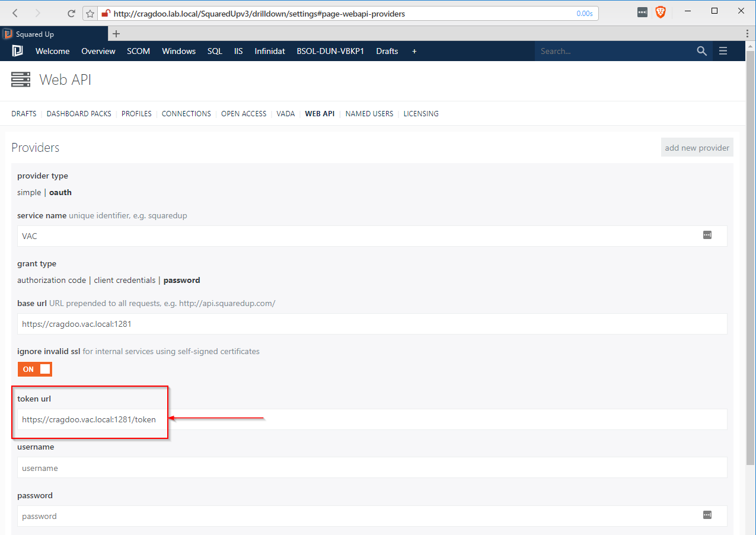Open the Overview dashboard
This screenshot has width=756, height=535.
pos(98,51)
